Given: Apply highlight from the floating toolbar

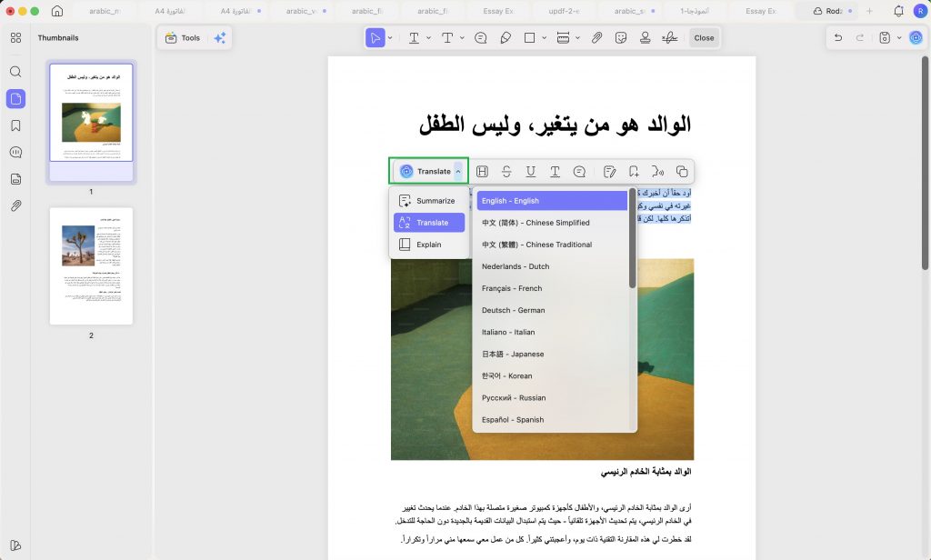Looking at the screenshot, I should (x=482, y=172).
